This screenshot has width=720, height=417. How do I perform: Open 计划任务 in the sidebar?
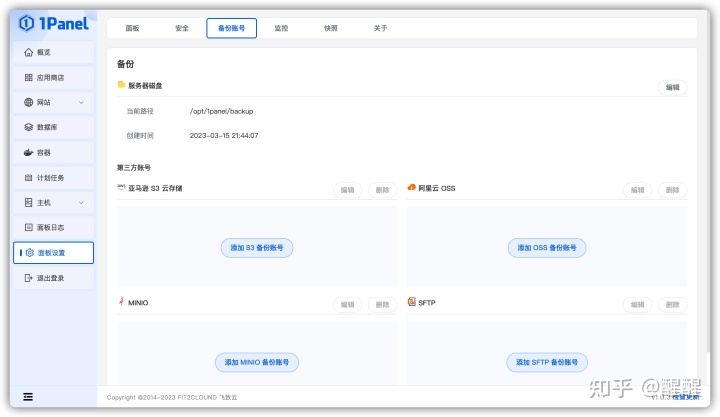54,178
